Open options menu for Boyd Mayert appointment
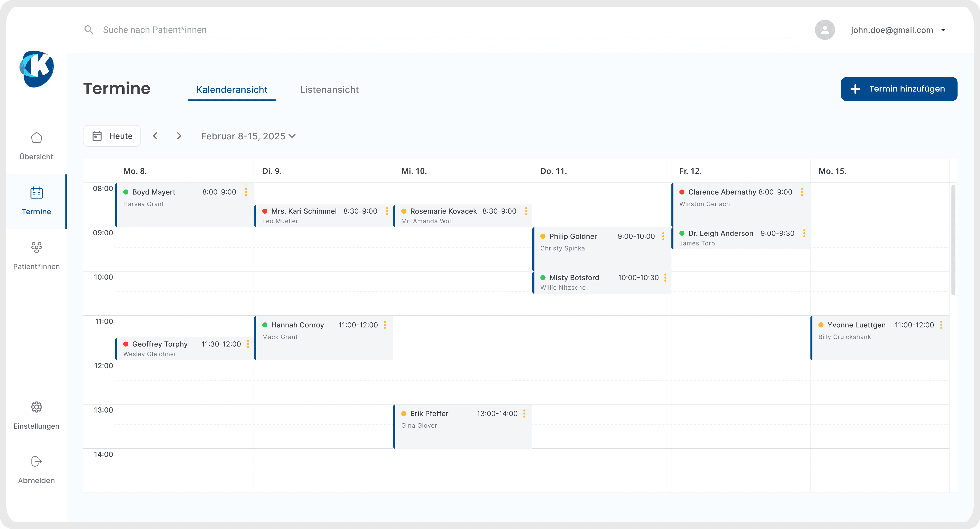Image resolution: width=980 pixels, height=529 pixels. point(246,192)
